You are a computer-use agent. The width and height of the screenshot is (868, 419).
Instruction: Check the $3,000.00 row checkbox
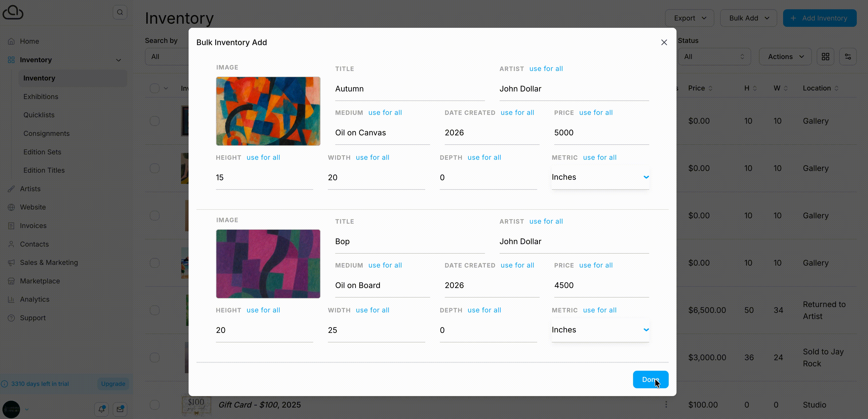point(155,357)
